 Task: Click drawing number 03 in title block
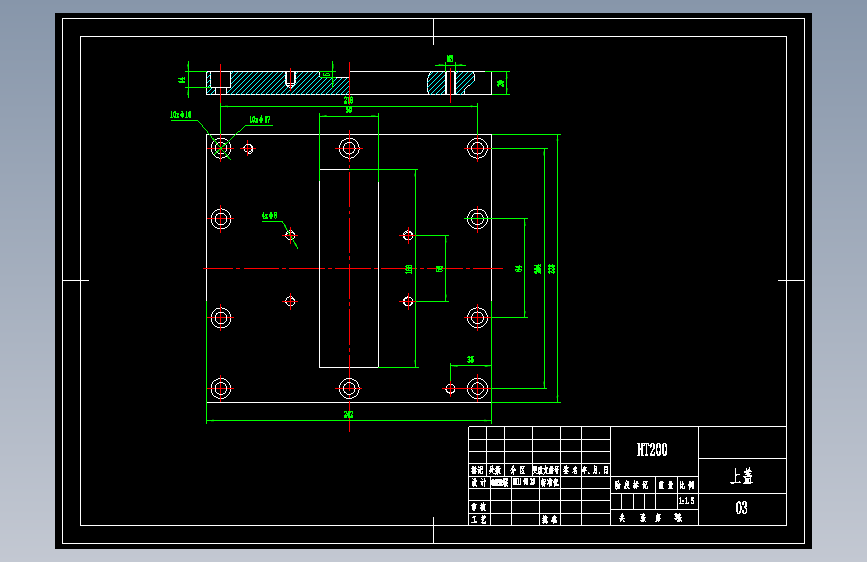point(741,508)
